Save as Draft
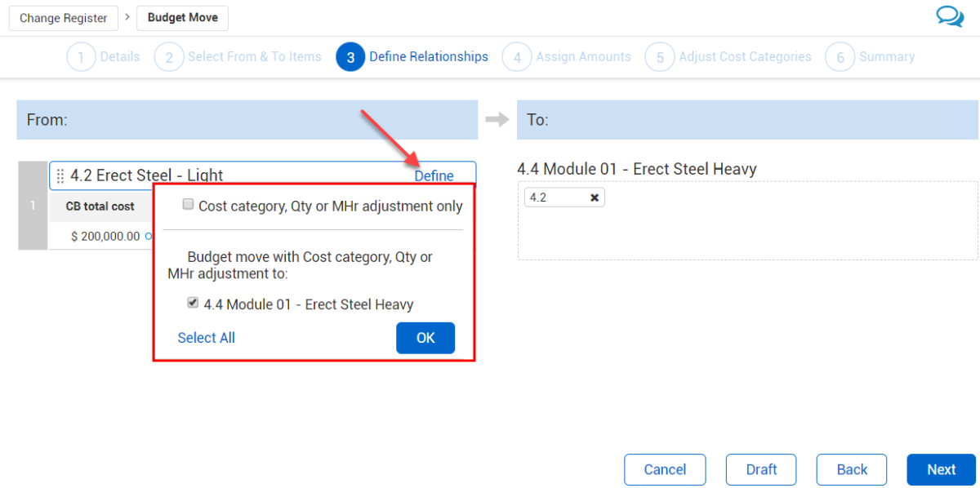 [761, 469]
